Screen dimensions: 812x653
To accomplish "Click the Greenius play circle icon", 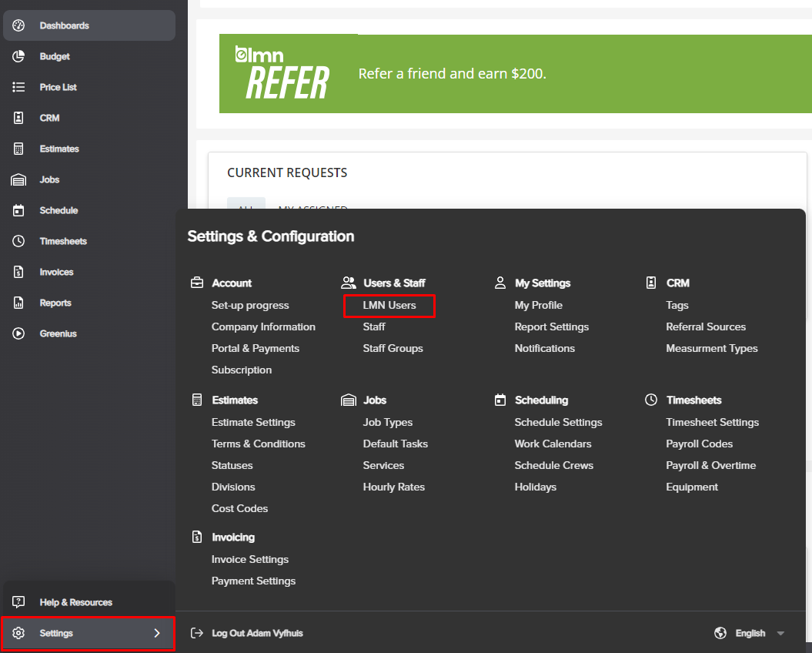I will 18,333.
